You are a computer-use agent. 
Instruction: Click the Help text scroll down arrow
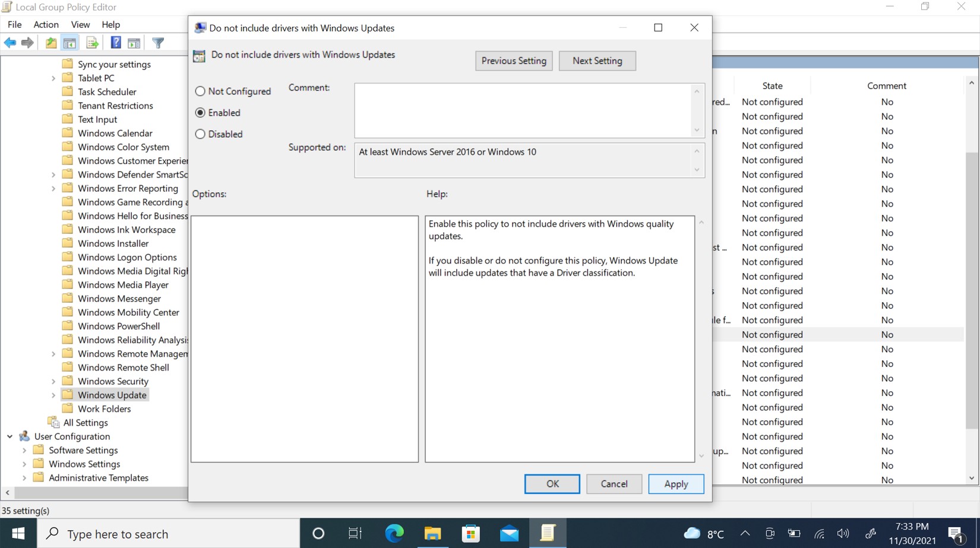click(x=701, y=456)
